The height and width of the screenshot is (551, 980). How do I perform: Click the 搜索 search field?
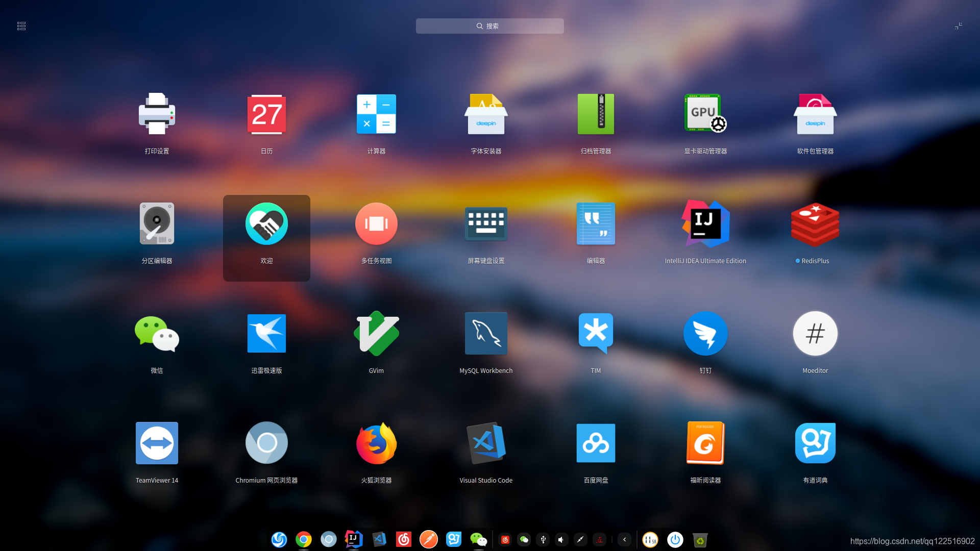click(490, 26)
